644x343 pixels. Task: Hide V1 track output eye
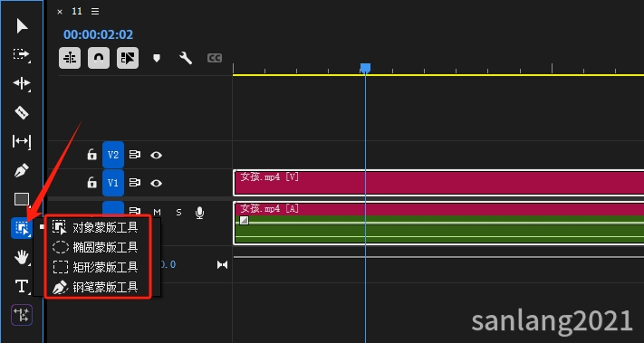click(156, 183)
